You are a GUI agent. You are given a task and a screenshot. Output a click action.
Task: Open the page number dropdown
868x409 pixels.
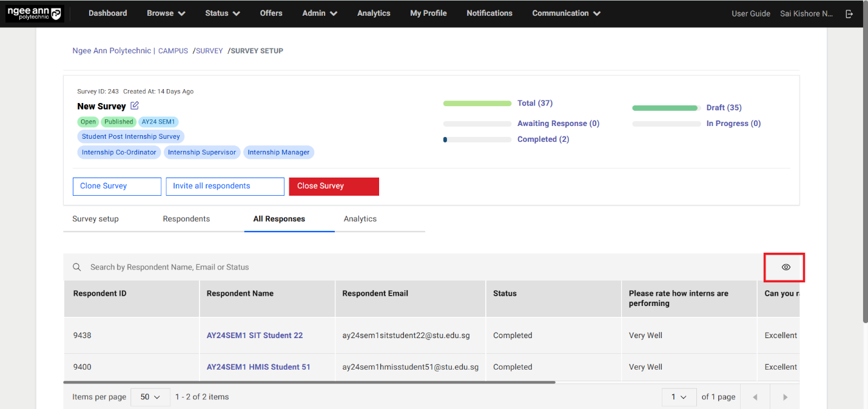point(678,397)
